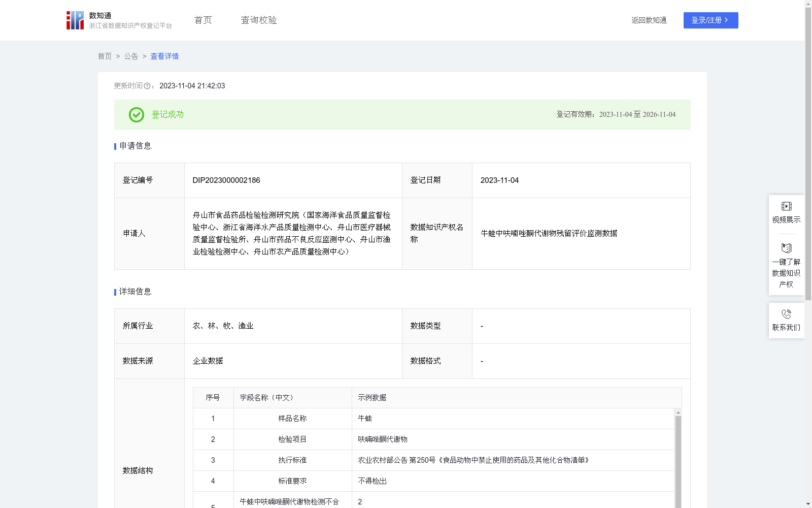Click the data structure table scrollbar thumb
Viewport: 812px width, 508px height.
(x=678, y=461)
